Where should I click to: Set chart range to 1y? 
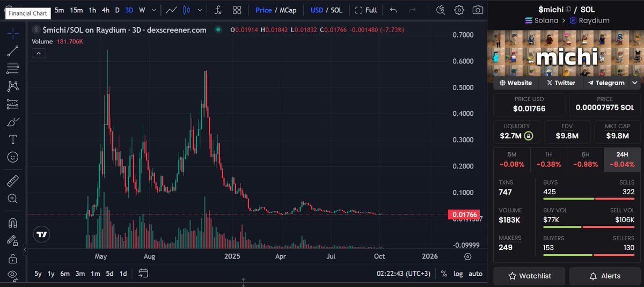click(x=51, y=274)
